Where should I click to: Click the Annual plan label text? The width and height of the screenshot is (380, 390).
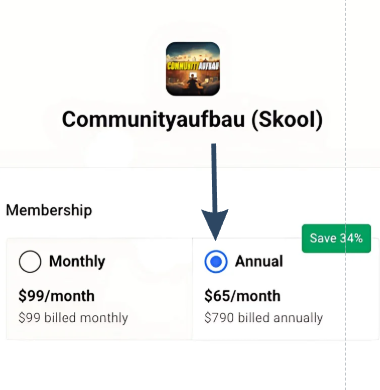[259, 261]
